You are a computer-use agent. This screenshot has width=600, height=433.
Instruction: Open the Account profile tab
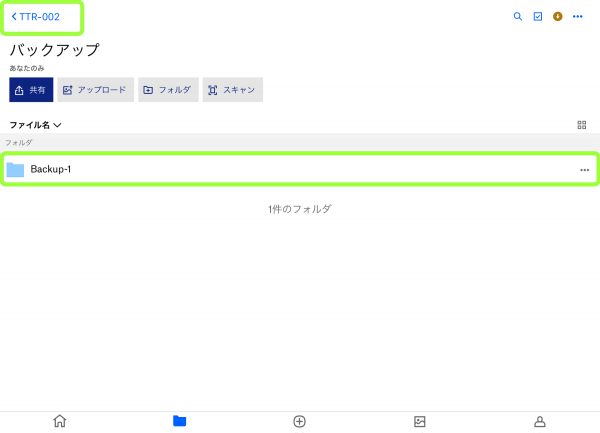pyautogui.click(x=540, y=422)
